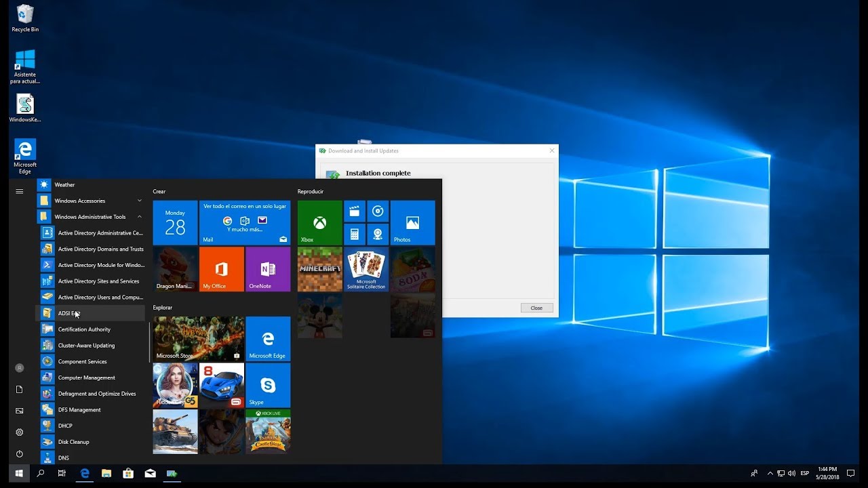The height and width of the screenshot is (488, 868).
Task: Click the Start app list scrollbar
Action: (149, 342)
